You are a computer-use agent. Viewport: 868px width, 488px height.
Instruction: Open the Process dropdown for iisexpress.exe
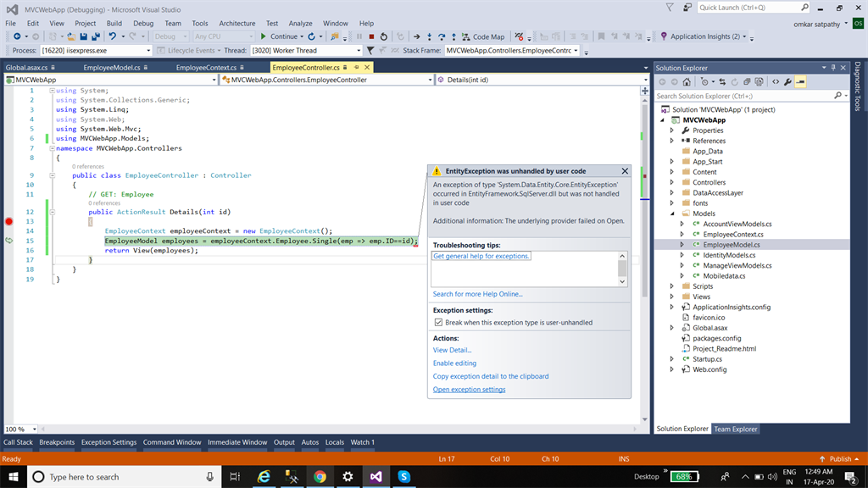pyautogui.click(x=148, y=51)
